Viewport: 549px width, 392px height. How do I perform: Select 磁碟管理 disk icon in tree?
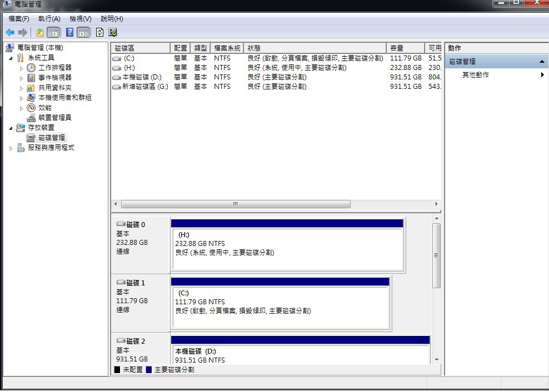[31, 138]
